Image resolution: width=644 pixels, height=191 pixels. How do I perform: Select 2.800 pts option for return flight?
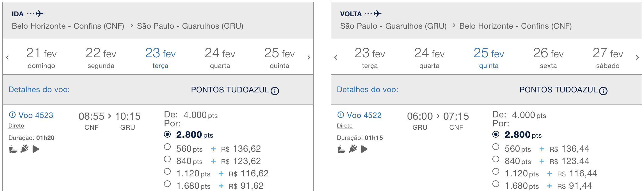tap(496, 134)
